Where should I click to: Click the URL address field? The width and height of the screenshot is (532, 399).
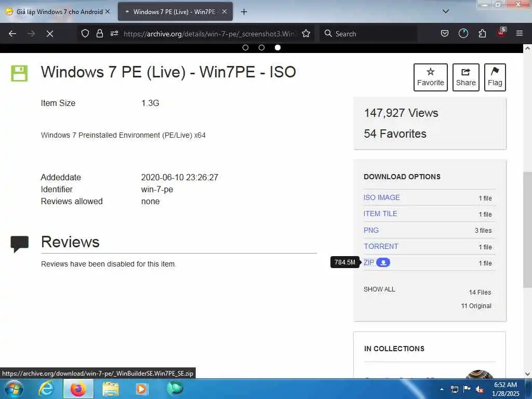pyautogui.click(x=211, y=34)
